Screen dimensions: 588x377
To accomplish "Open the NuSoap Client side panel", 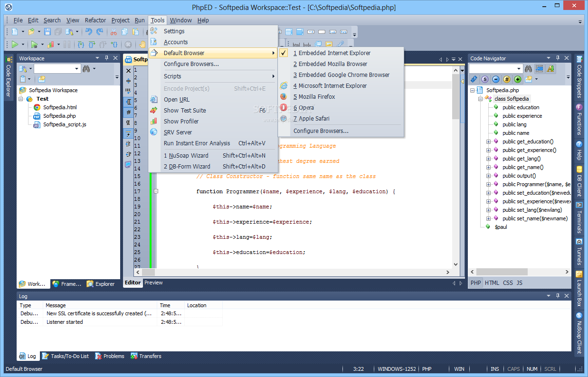I will tap(579, 333).
